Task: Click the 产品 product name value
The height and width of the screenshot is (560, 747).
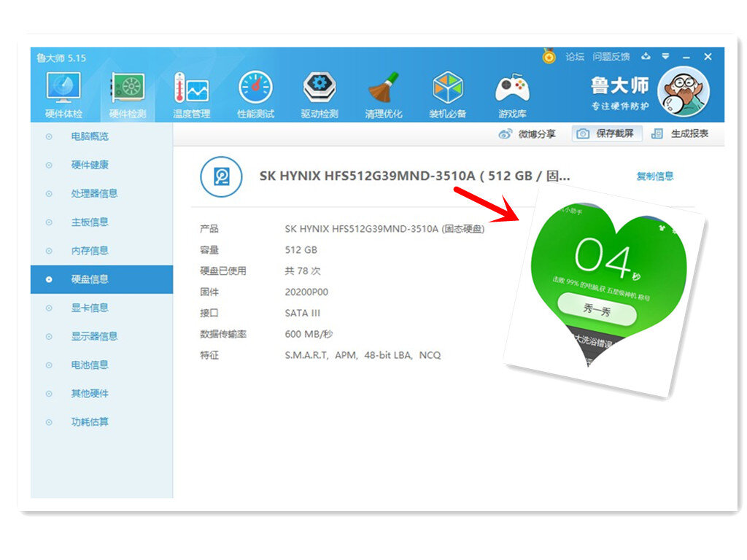Action: pos(384,229)
